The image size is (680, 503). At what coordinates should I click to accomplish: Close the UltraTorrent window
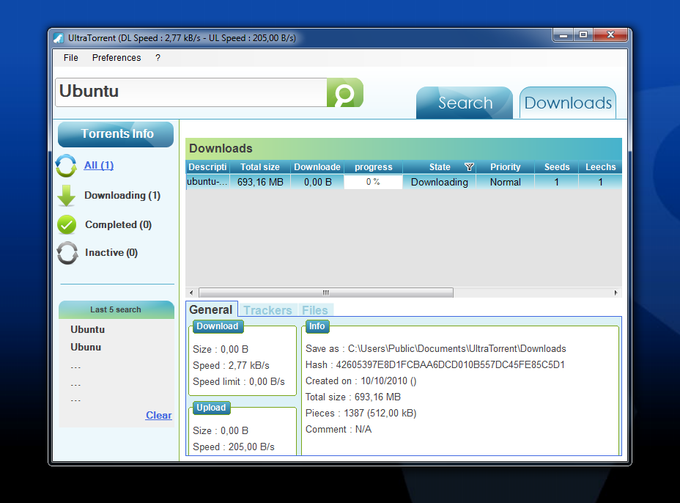tap(611, 35)
